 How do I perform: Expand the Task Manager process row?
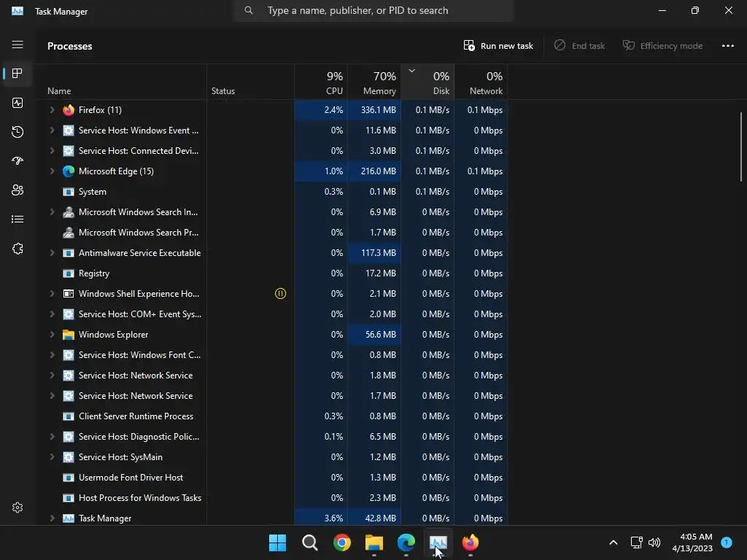click(x=52, y=518)
